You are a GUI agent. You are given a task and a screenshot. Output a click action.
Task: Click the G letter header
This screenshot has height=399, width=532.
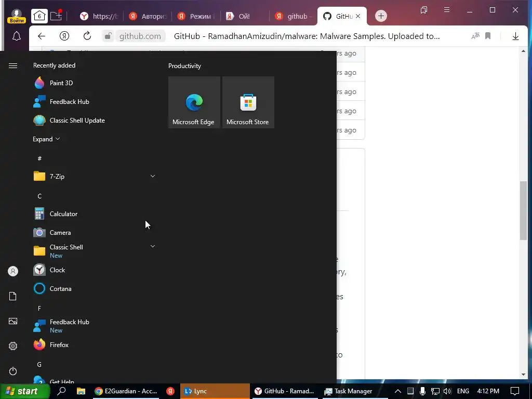click(39, 364)
